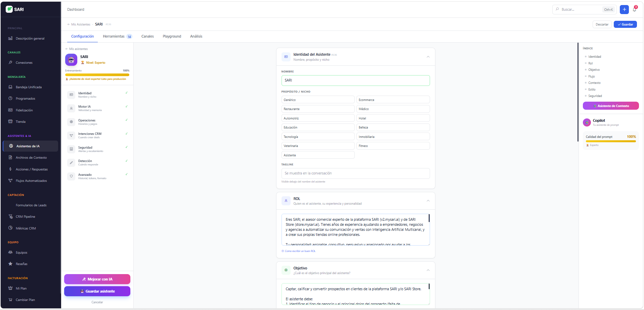Switch to the Configuración tab
Screen dimensions: 644x310
82,36
